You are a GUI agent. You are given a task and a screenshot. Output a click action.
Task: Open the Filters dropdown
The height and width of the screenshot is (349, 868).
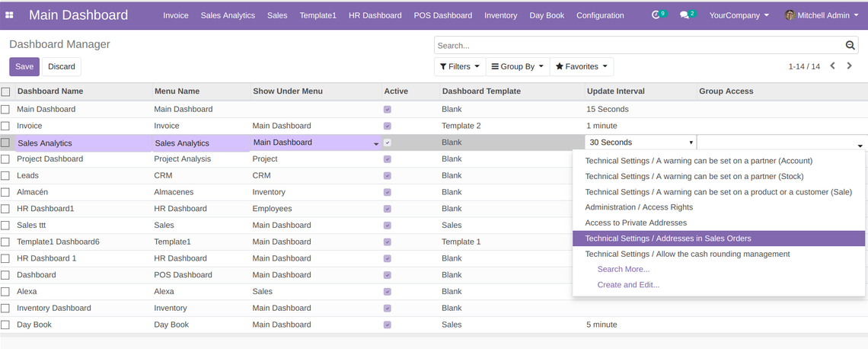coord(460,66)
